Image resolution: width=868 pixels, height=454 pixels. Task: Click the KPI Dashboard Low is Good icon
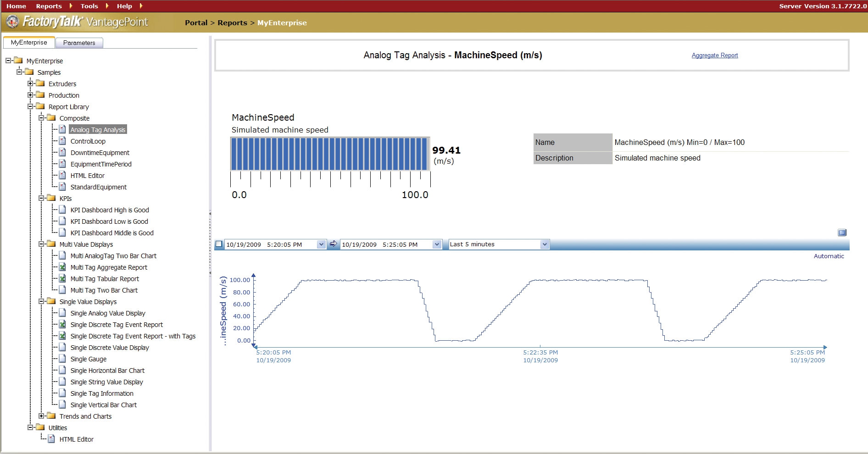click(62, 221)
